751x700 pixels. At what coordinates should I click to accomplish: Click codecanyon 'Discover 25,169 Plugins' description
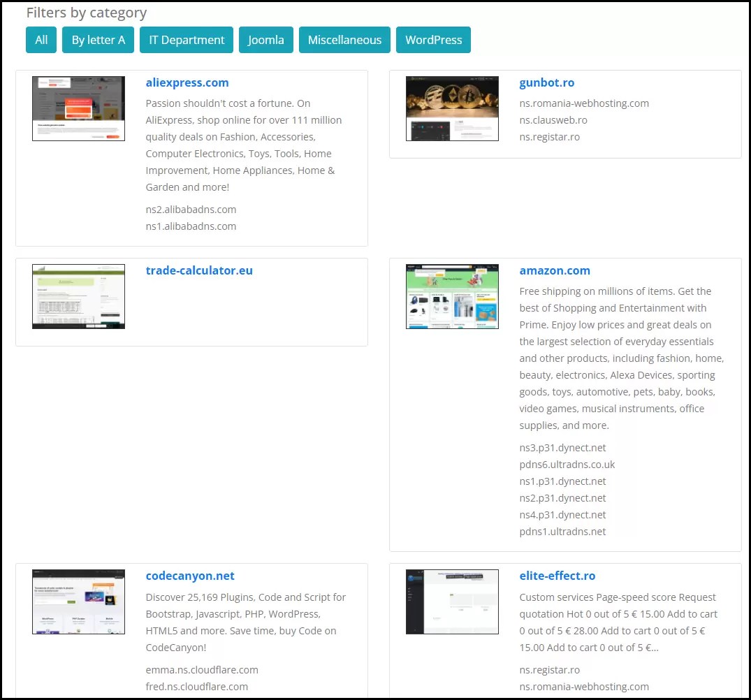coord(246,622)
